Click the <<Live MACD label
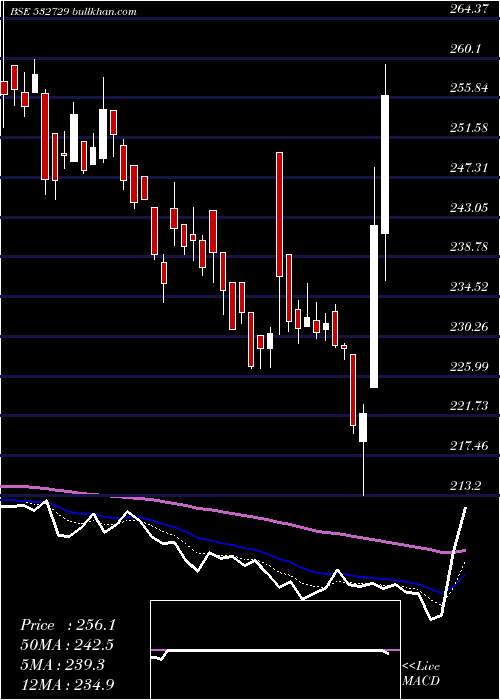This screenshot has height=700, width=500. 421,674
